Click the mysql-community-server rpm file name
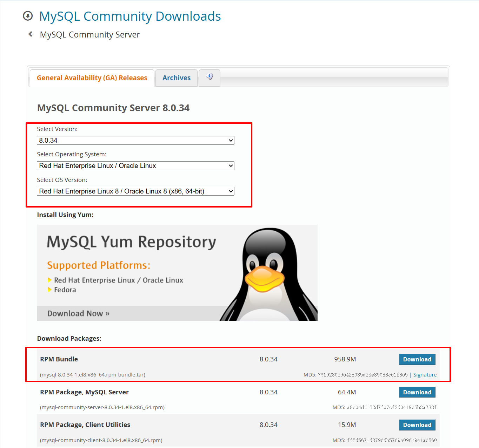This screenshot has height=448, width=479. (102, 407)
